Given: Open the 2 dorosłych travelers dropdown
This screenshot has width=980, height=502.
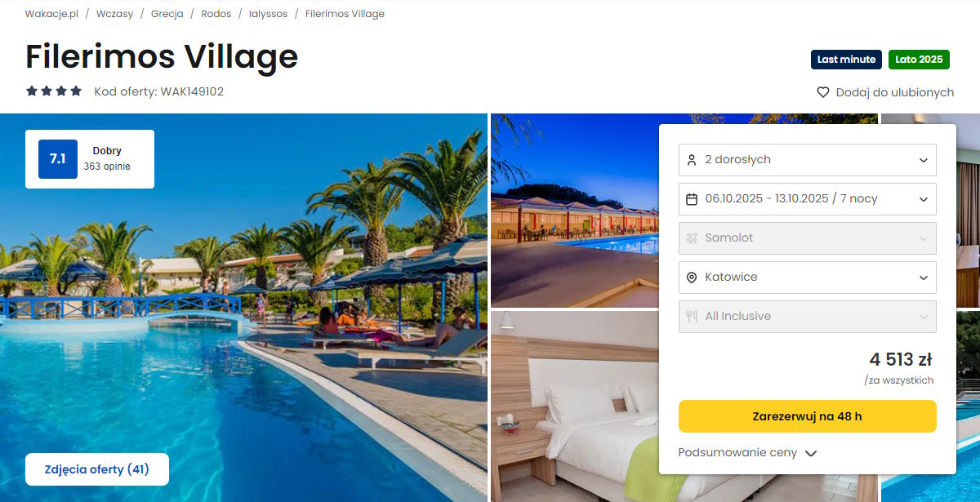Looking at the screenshot, I should point(808,160).
